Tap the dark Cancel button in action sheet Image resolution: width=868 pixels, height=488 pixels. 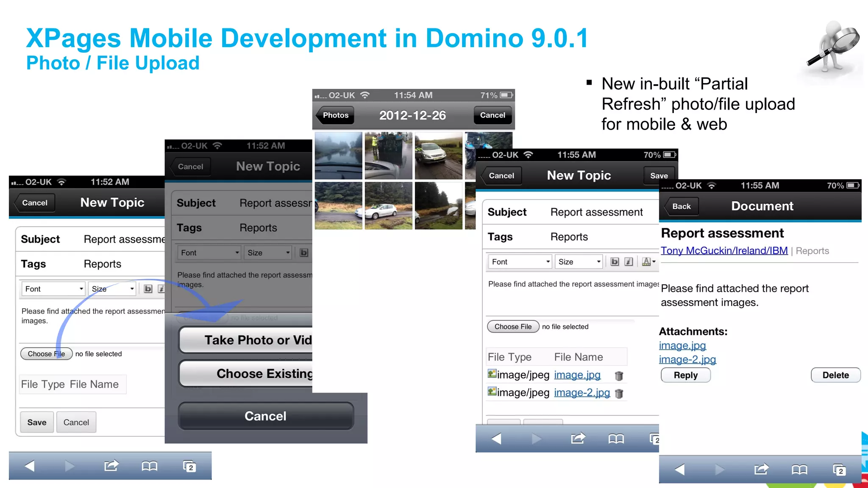click(x=266, y=416)
